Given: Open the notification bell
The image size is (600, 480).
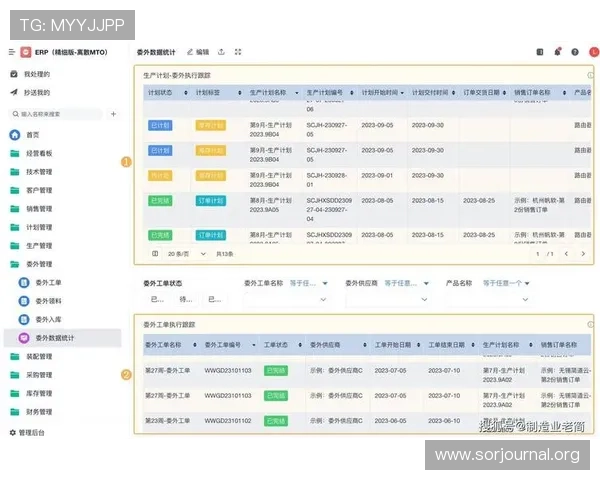Looking at the screenshot, I should pyautogui.click(x=558, y=52).
